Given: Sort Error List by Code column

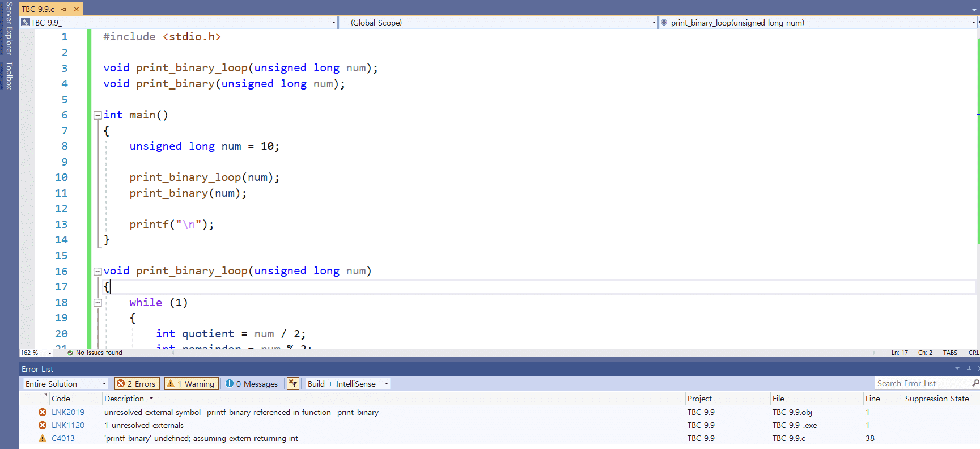Looking at the screenshot, I should click(x=61, y=399).
